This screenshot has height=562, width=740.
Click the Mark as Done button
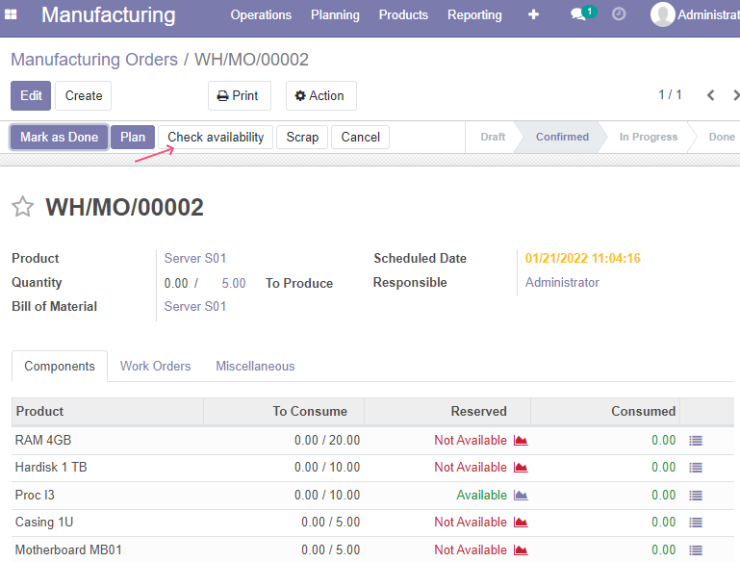click(x=59, y=137)
